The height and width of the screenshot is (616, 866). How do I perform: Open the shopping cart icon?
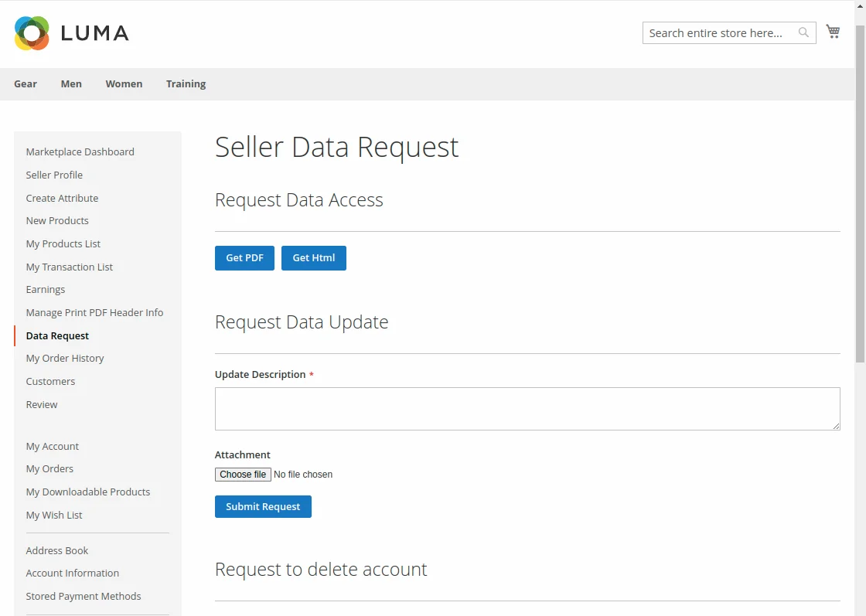833,31
